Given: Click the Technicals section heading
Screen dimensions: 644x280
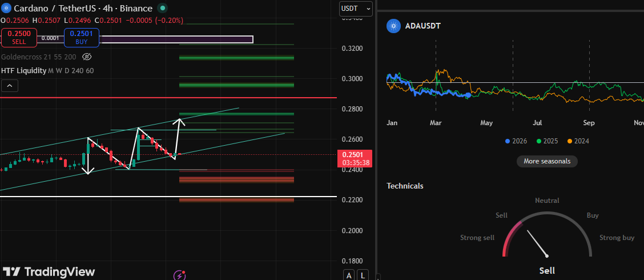Looking at the screenshot, I should click(405, 186).
